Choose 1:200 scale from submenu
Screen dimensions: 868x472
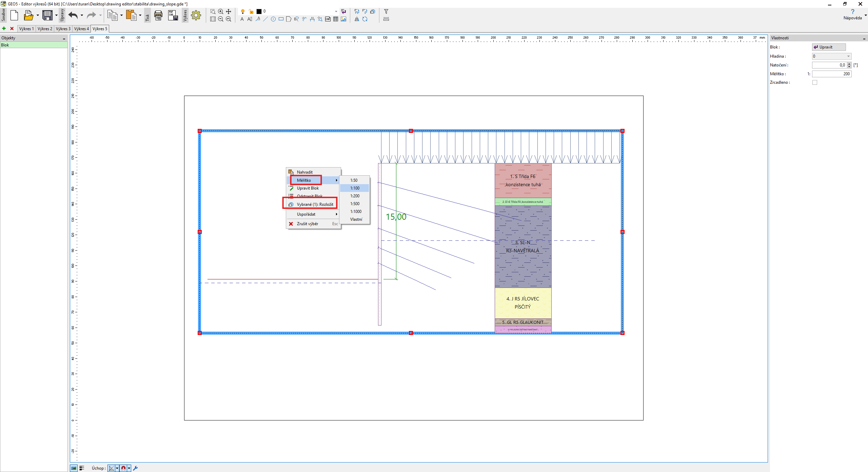[355, 196]
